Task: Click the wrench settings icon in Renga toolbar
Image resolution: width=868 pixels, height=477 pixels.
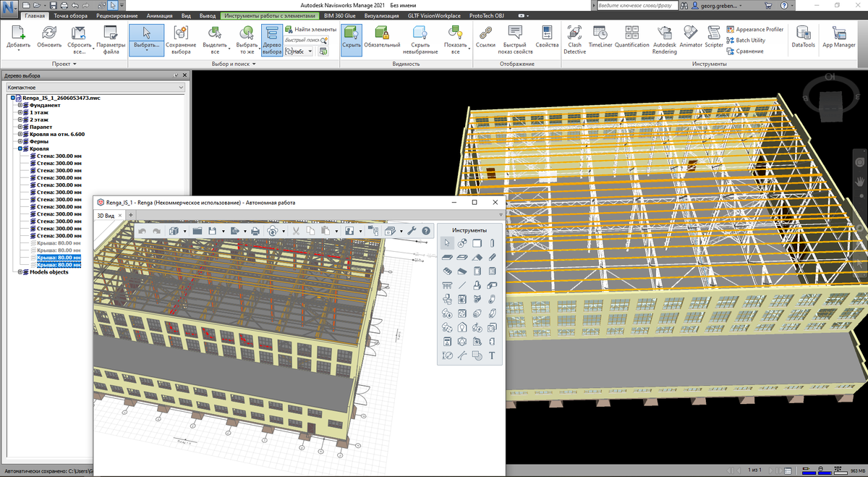Action: pyautogui.click(x=412, y=231)
